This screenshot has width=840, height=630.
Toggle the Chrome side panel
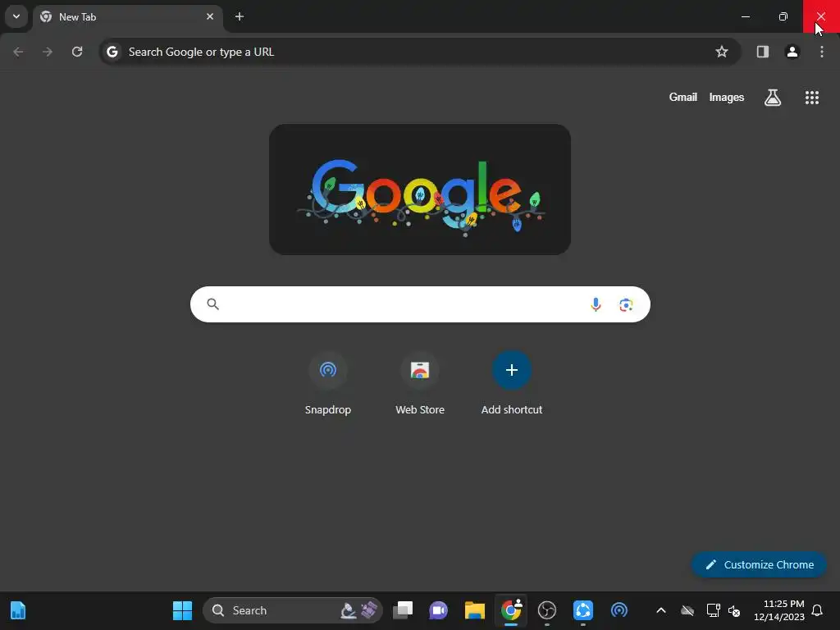tap(762, 52)
